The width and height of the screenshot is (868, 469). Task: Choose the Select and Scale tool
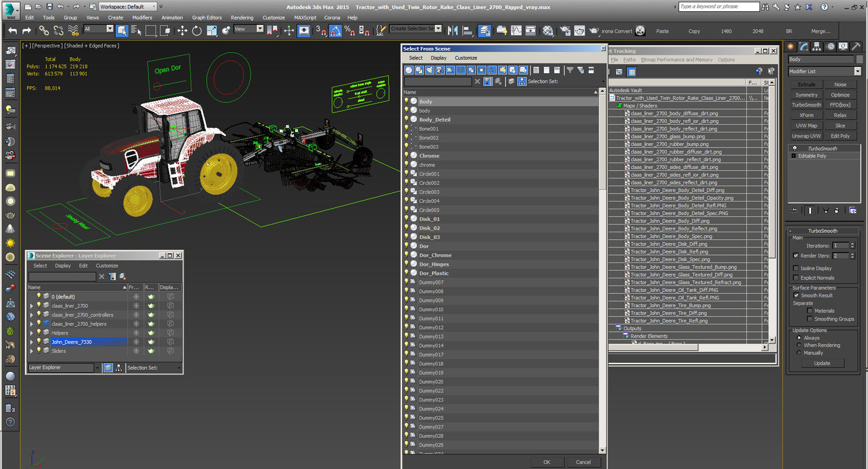(212, 30)
